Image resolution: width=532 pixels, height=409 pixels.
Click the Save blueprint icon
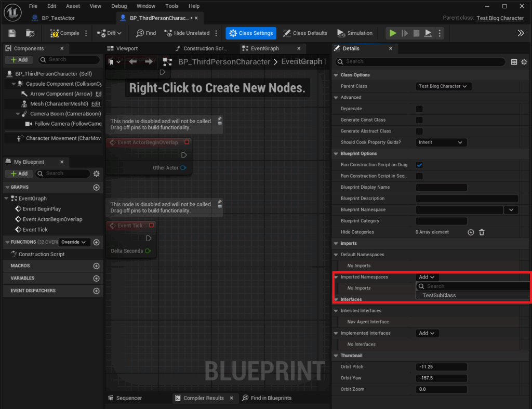(12, 33)
